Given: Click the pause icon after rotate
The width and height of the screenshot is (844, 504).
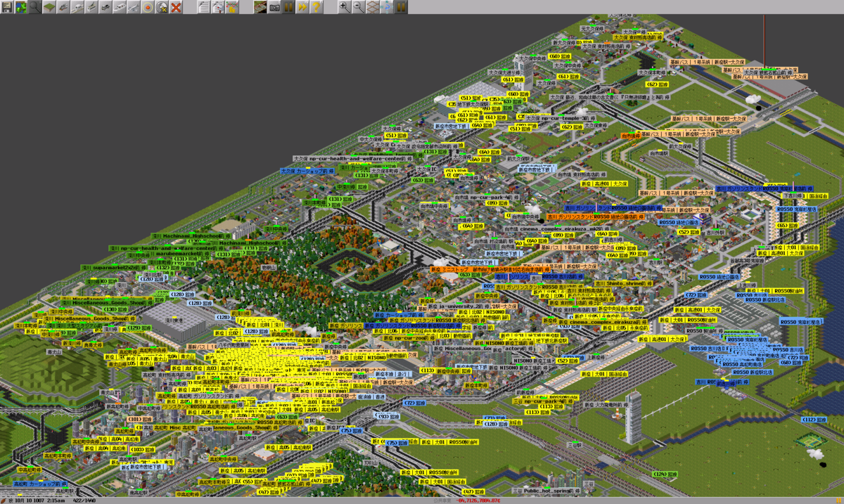Looking at the screenshot, I should (x=400, y=7).
